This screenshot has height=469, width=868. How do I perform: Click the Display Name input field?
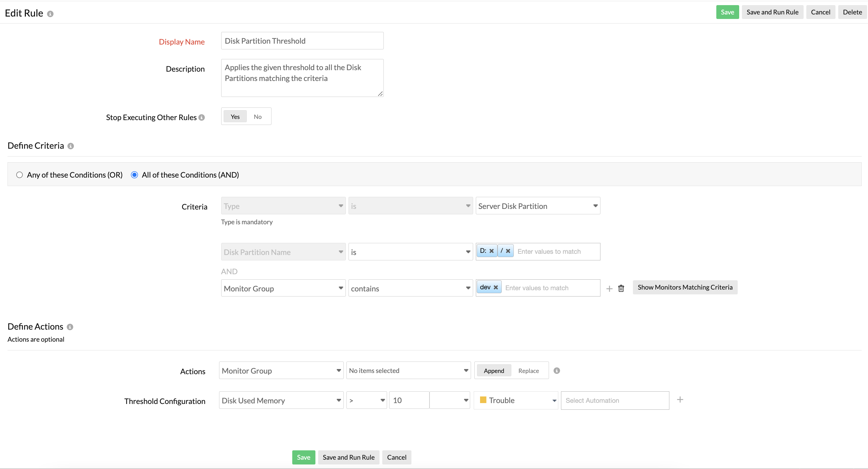(x=302, y=41)
